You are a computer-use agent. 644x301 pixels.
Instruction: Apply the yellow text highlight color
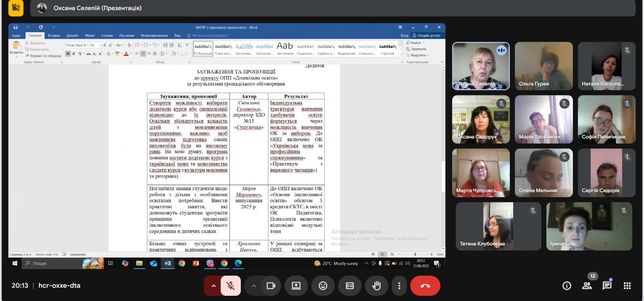tap(117, 54)
